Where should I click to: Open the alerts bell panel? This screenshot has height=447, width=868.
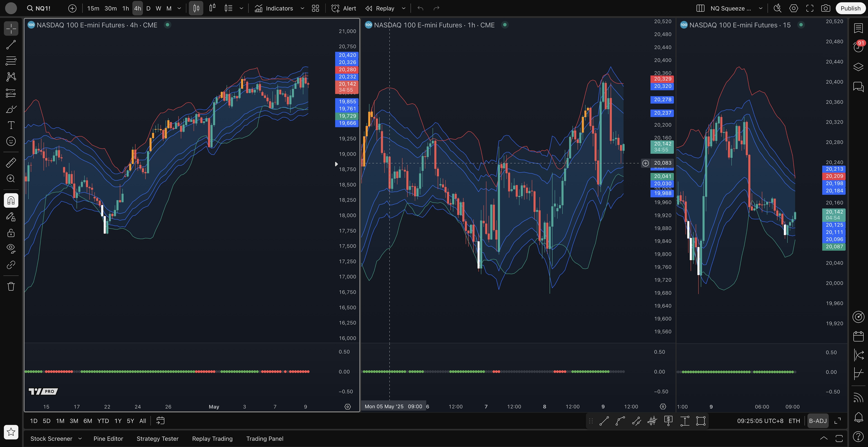[x=858, y=417]
